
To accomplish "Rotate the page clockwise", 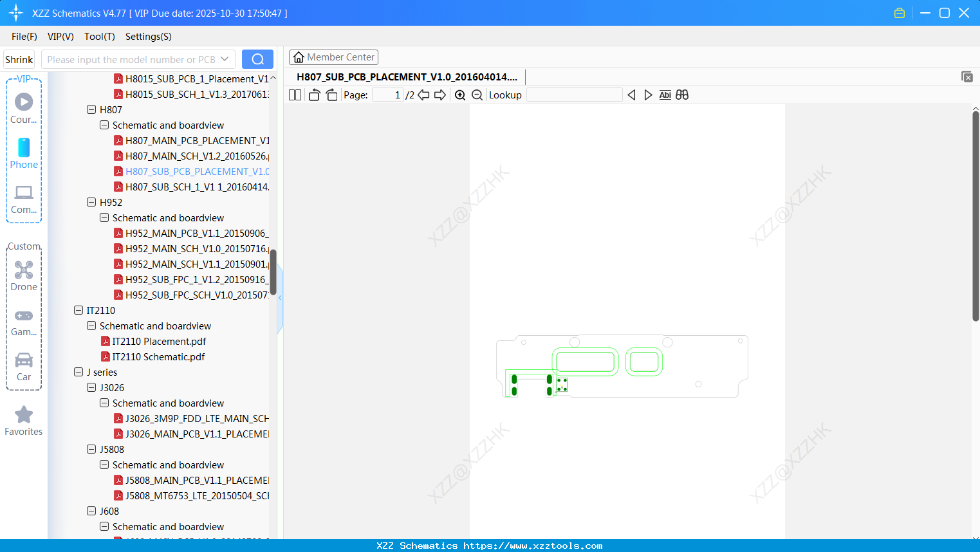I will coord(331,95).
